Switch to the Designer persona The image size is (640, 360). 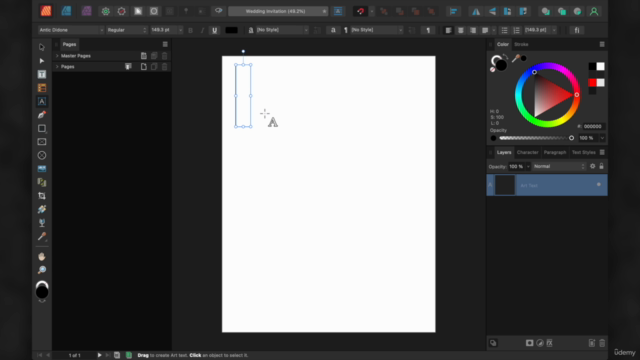coord(66,11)
